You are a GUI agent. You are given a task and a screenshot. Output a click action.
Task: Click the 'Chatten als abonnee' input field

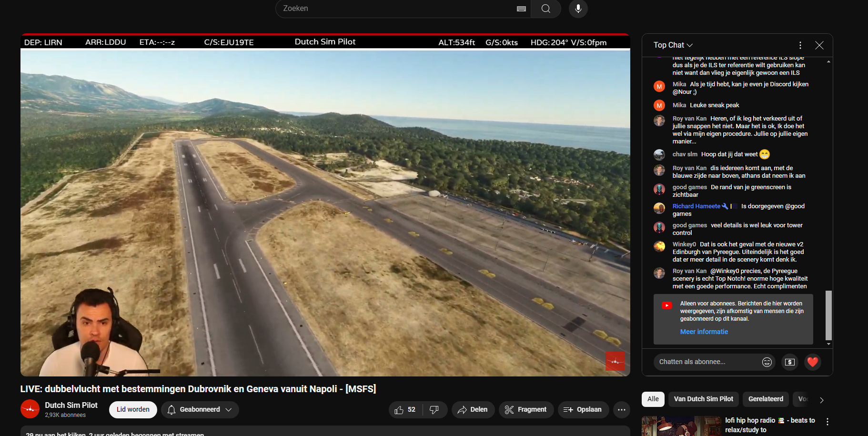click(707, 362)
